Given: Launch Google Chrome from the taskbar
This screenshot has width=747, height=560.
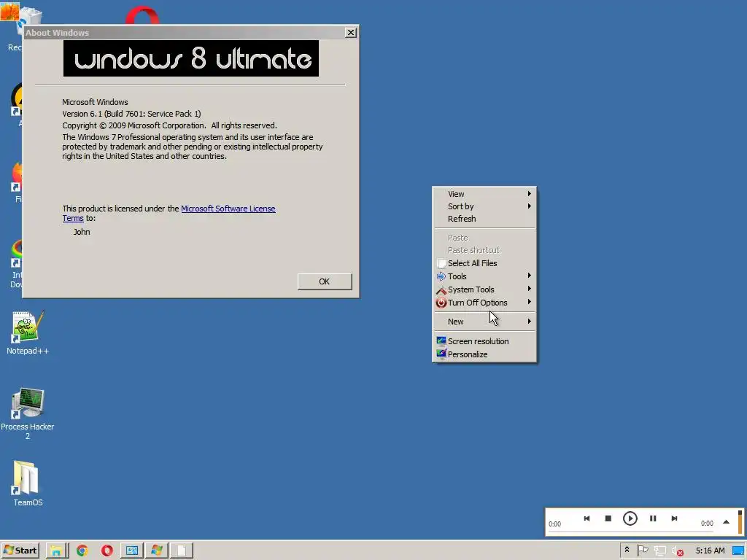Looking at the screenshot, I should tap(82, 551).
